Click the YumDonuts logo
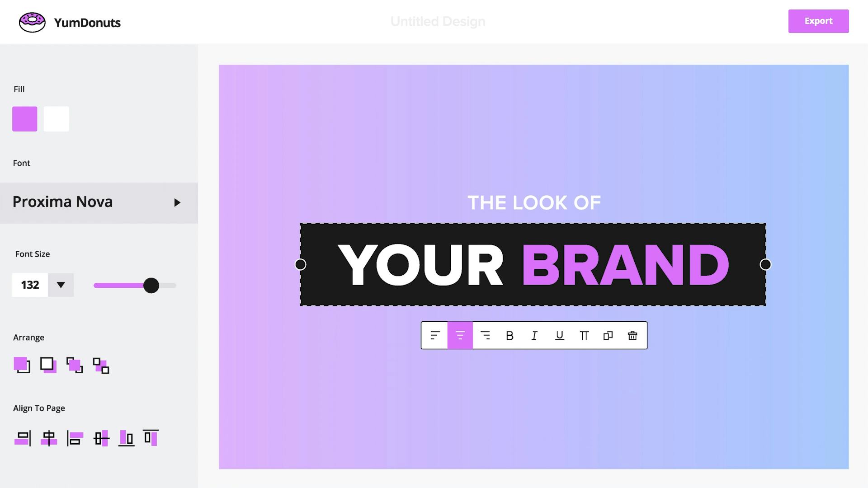This screenshot has height=488, width=868. pos(70,22)
